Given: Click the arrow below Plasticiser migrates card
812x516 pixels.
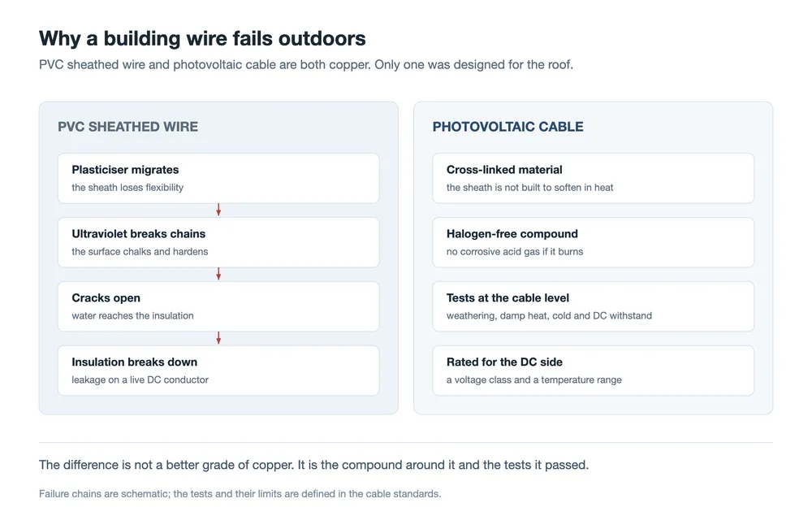Looking at the screenshot, I should pos(218,210).
